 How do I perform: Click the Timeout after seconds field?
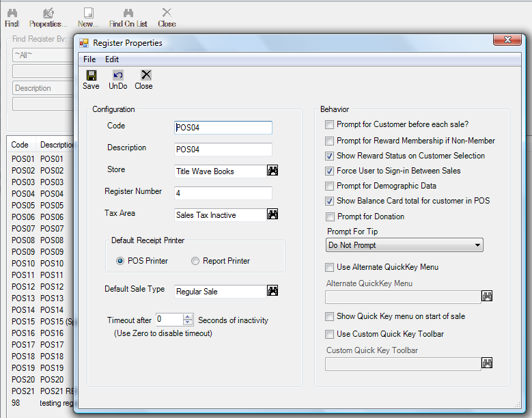tap(169, 320)
